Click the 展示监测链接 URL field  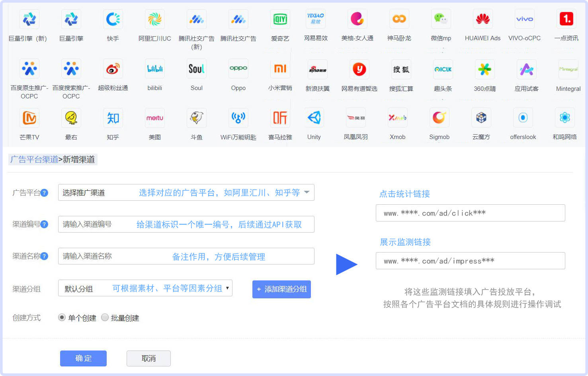(471, 261)
